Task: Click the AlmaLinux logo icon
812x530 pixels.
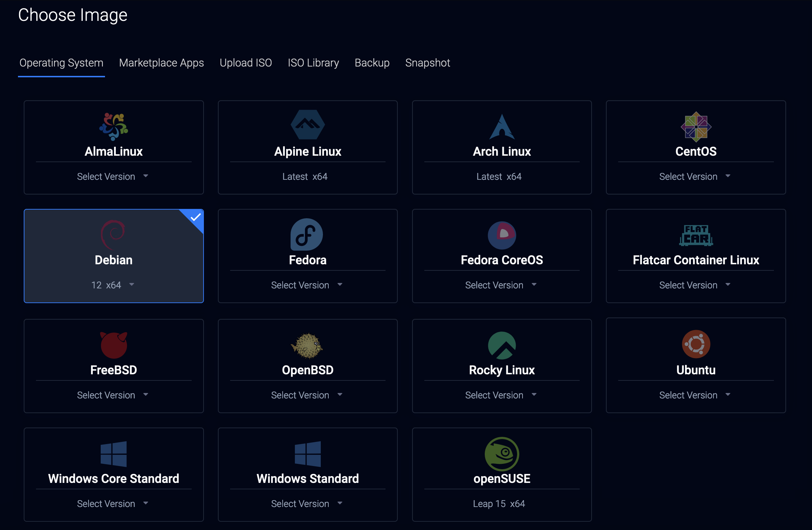Action: pos(114,127)
